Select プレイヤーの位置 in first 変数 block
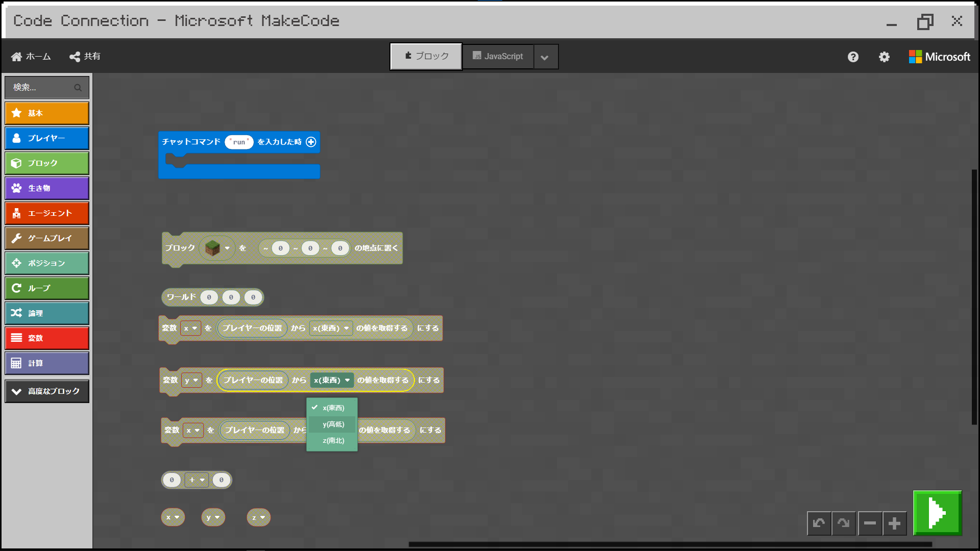Viewport: 980px width, 551px height. [x=252, y=328]
